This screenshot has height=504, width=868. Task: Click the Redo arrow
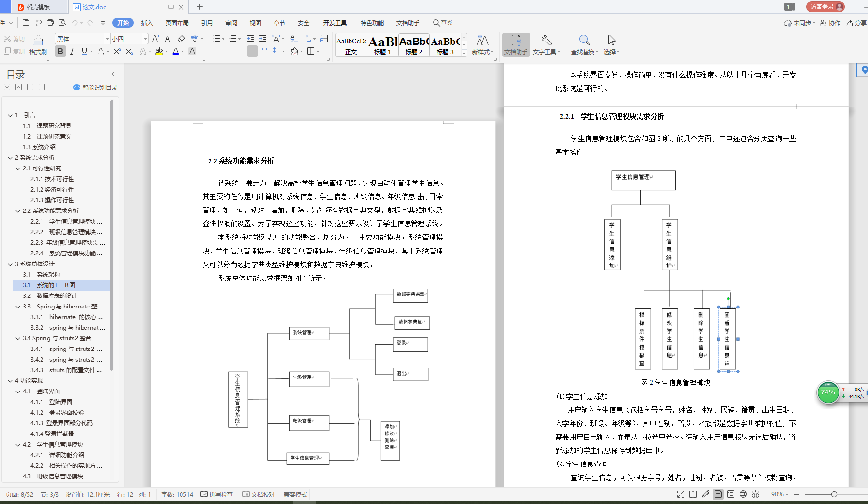pos(90,23)
